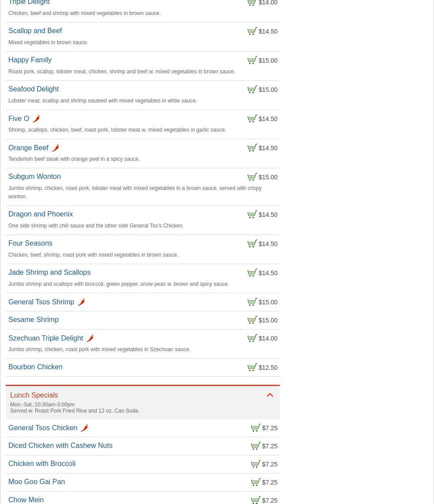The height and width of the screenshot is (504, 434).
Task: Click the cart icon next to Seafood Delight
Action: 252,90
